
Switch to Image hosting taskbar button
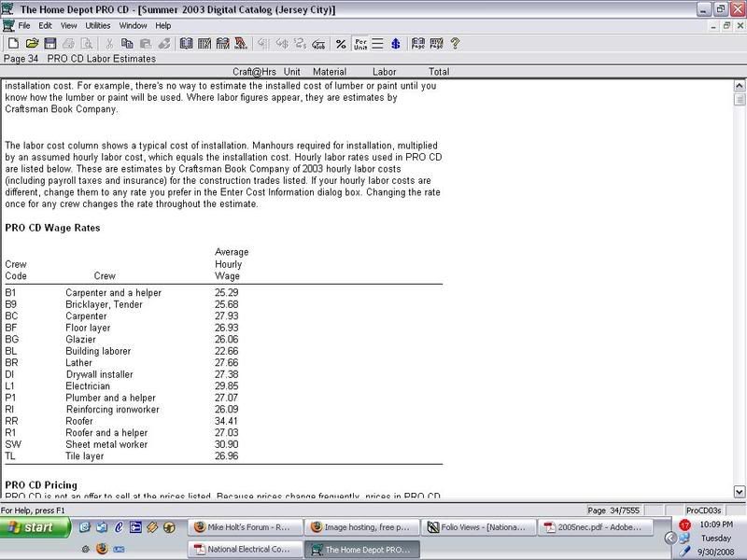pos(362,527)
